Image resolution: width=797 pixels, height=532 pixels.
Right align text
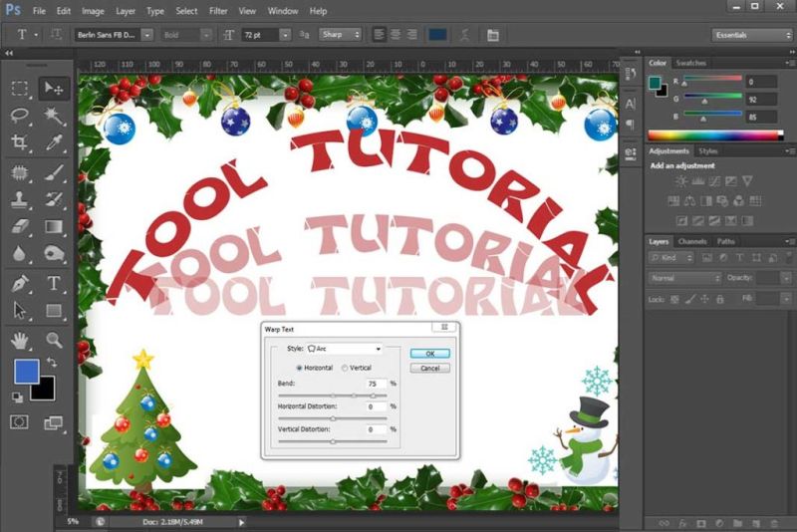411,35
